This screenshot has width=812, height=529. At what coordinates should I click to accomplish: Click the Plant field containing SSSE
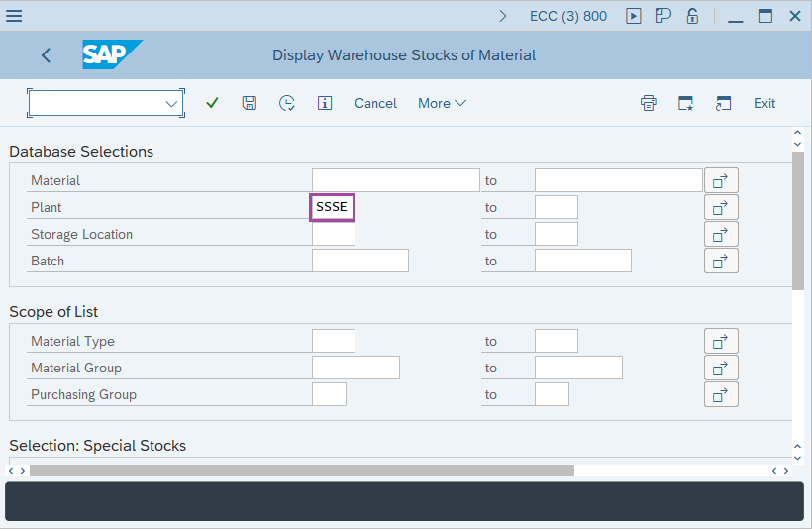coord(333,208)
